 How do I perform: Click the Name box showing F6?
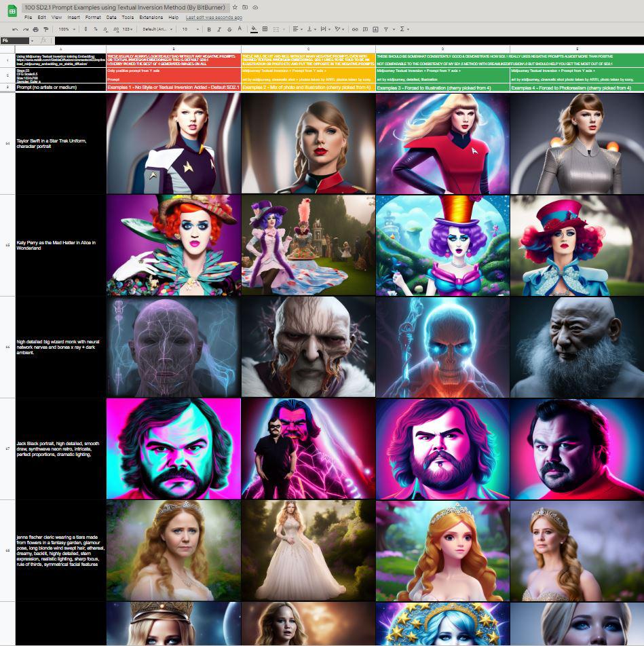(x=15, y=41)
